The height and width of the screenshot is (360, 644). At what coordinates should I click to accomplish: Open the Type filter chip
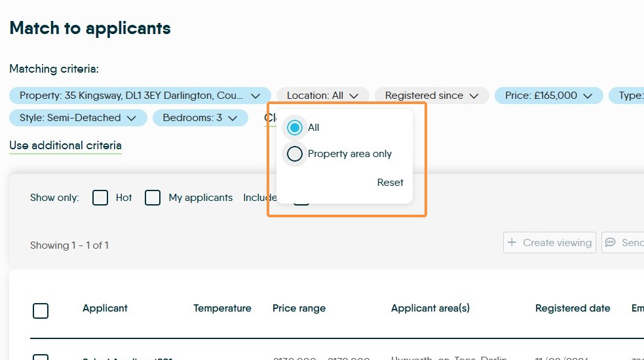[626, 96]
